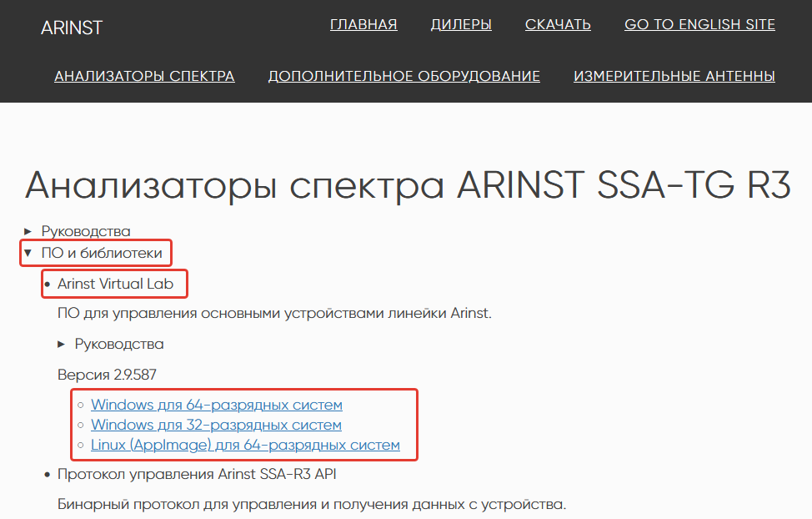
Task: Open the СКАЧАТЬ section
Action: [x=558, y=23]
